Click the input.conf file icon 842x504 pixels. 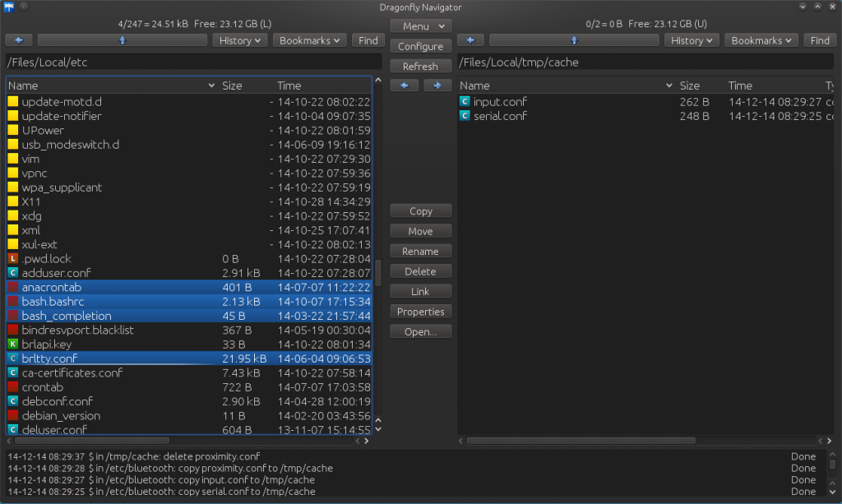pos(465,101)
